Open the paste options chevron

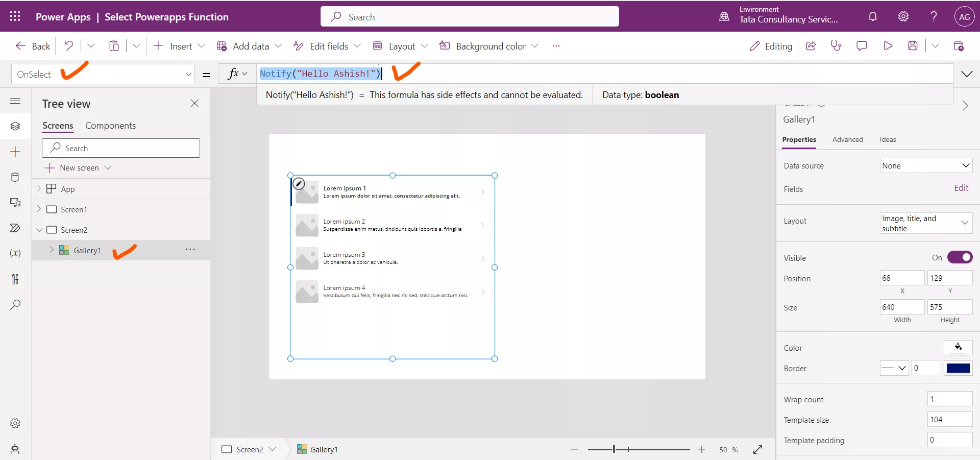136,46
